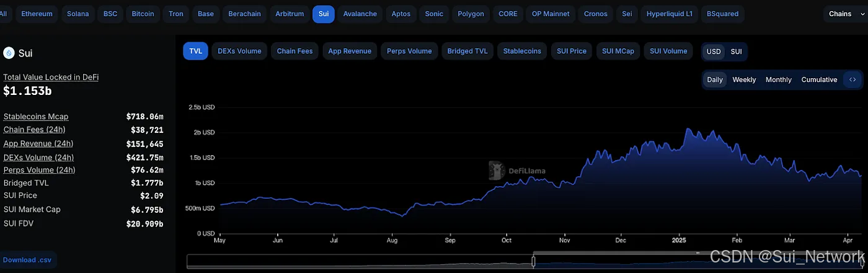
Task: Switch denomination to USD
Action: (x=714, y=51)
